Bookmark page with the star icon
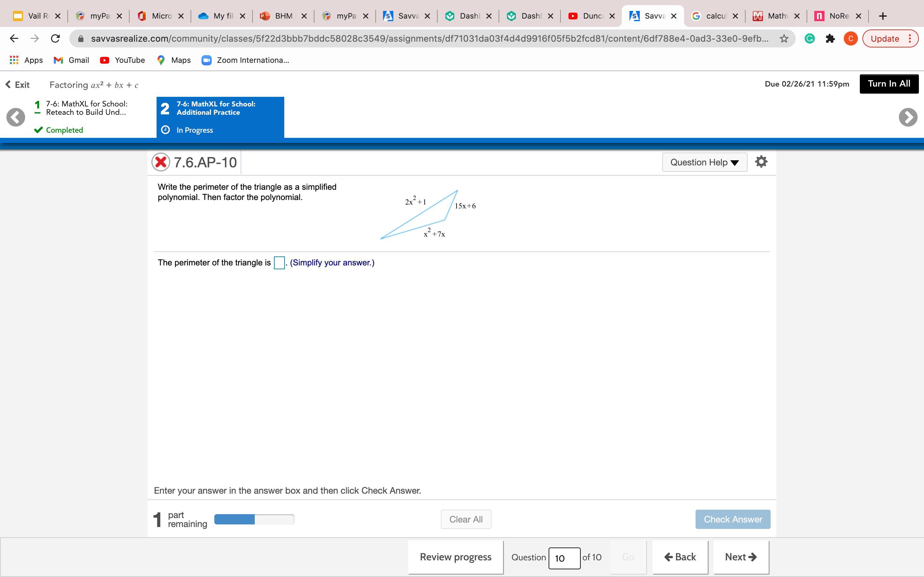Screen dimensions: 924x577 pos(784,38)
